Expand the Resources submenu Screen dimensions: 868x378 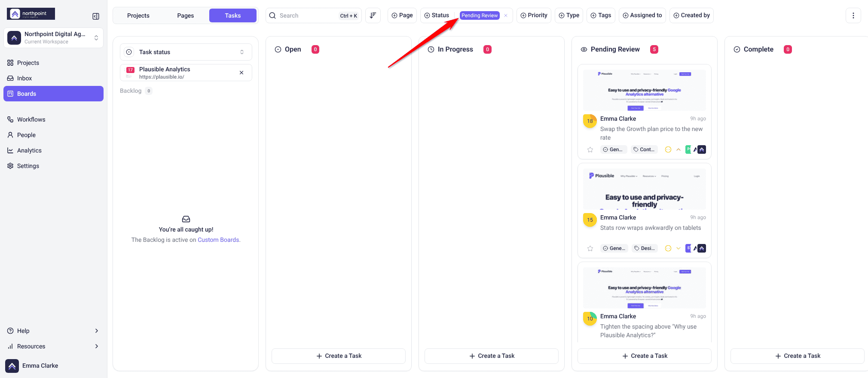click(x=53, y=346)
